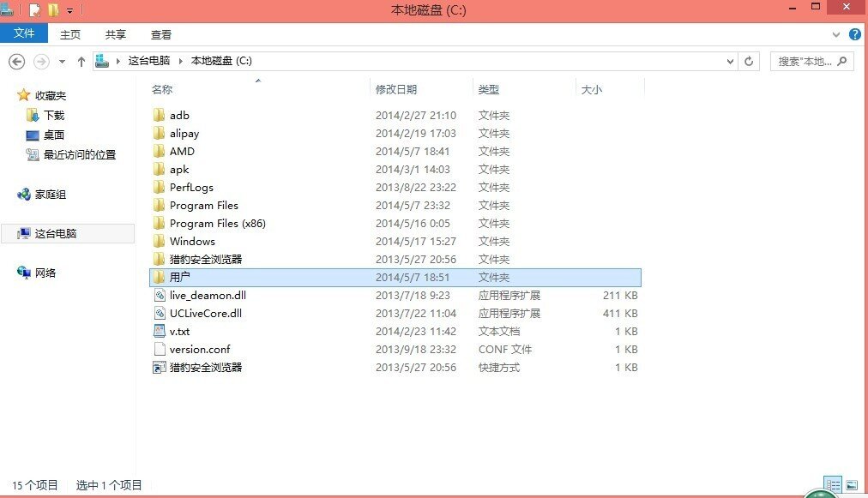
Task: Click new folder quick access icon
Action: pos(53,9)
